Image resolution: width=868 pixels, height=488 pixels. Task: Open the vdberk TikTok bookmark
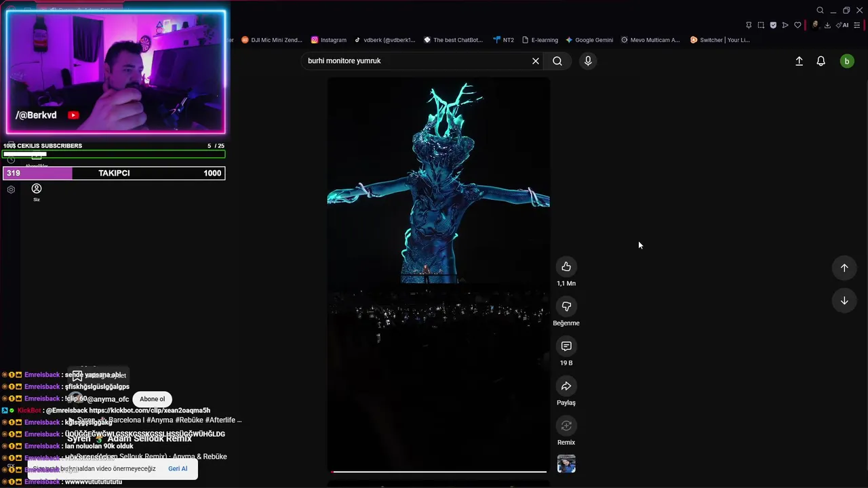click(x=384, y=40)
